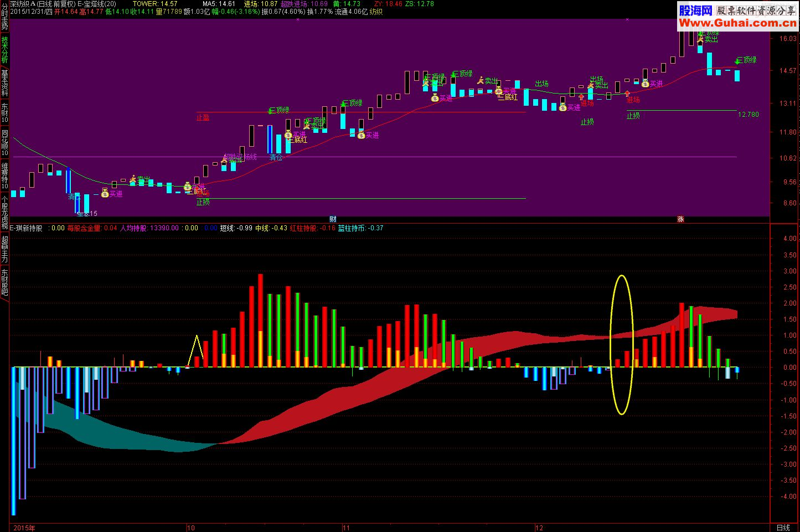Click the 2015年 label on the time axis
800x532 pixels.
tap(24, 528)
